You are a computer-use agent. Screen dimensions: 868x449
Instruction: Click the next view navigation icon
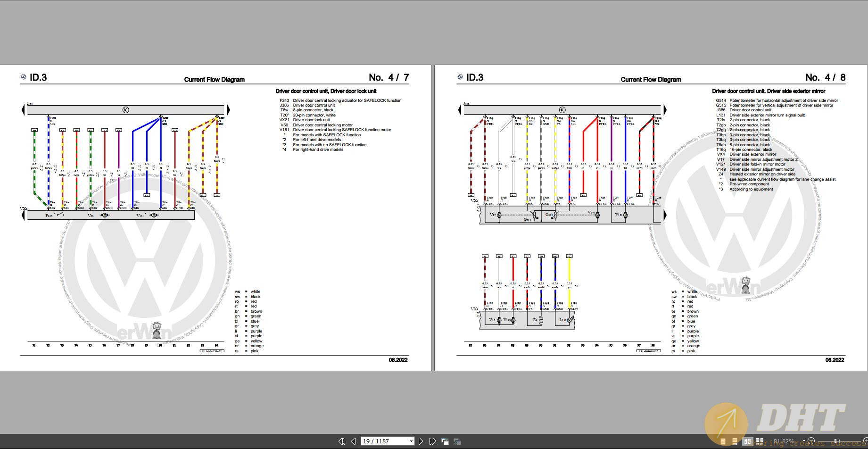point(457,441)
